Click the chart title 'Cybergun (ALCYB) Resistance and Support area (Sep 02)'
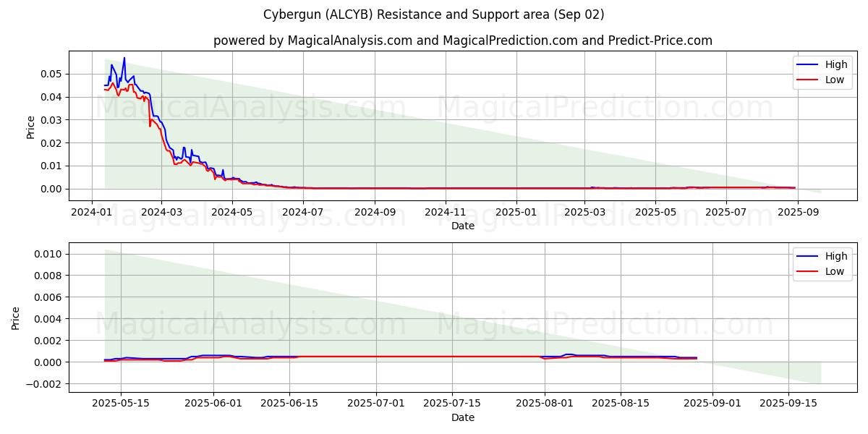Viewport: 868px width, 434px height. tap(434, 14)
